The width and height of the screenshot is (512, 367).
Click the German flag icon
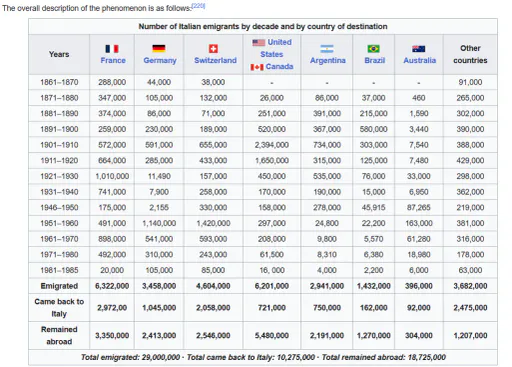[159, 49]
